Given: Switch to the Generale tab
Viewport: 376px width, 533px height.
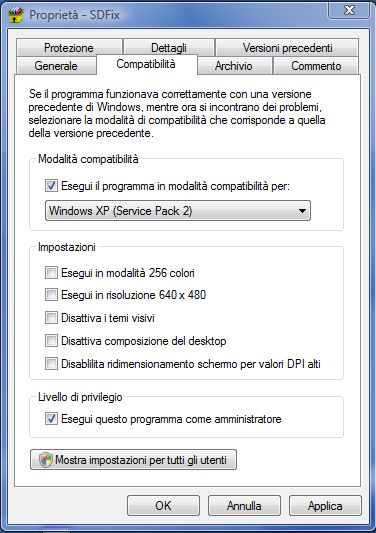Looking at the screenshot, I should tap(56, 66).
